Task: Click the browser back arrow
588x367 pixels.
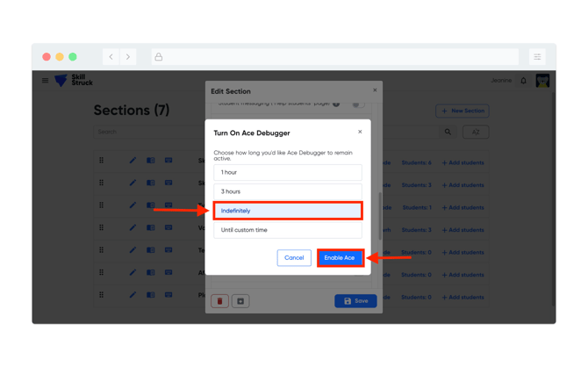Action: [111, 57]
